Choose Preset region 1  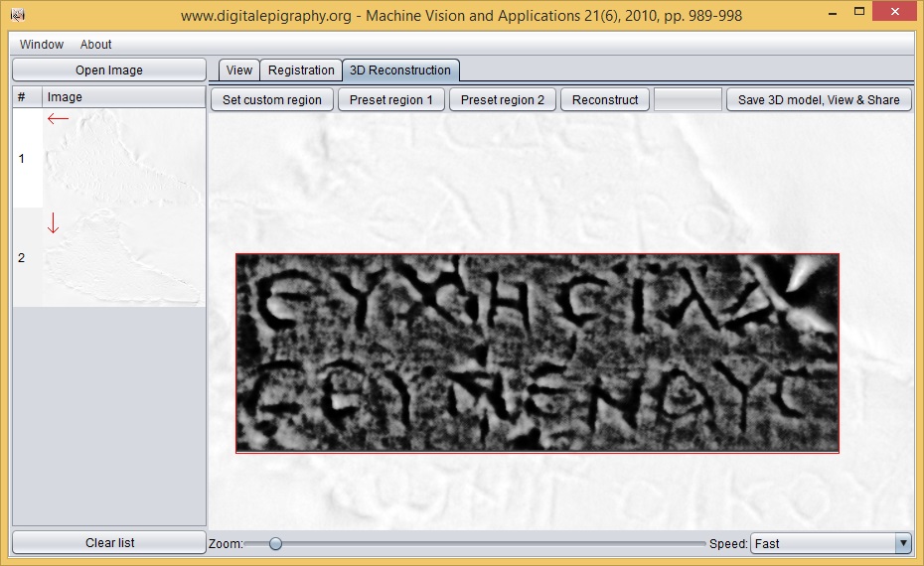tap(391, 99)
